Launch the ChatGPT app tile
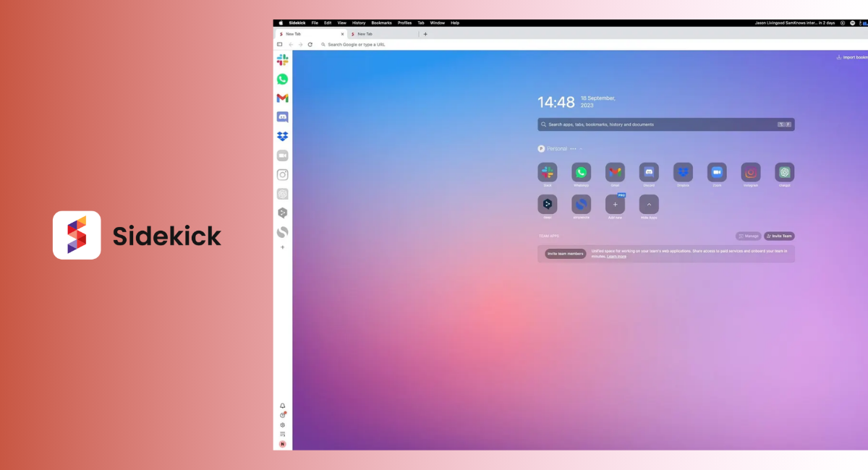868x470 pixels. pos(784,172)
